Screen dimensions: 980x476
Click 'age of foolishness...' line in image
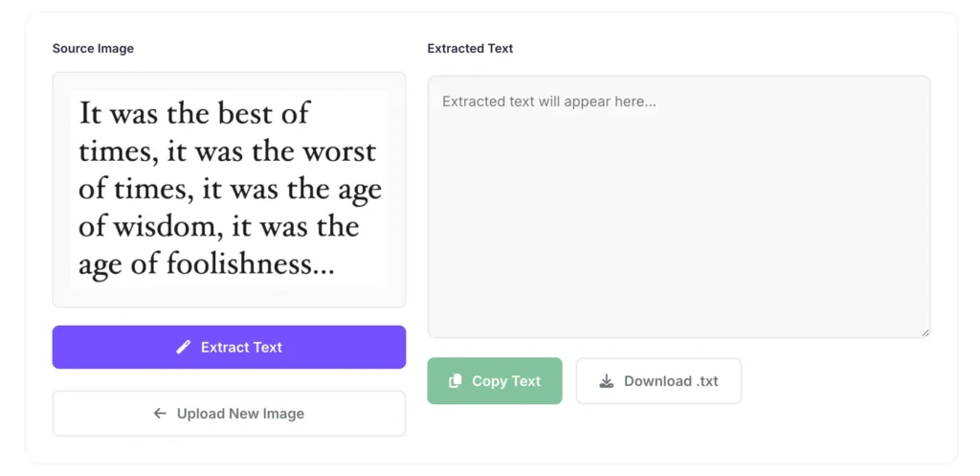pos(206,264)
